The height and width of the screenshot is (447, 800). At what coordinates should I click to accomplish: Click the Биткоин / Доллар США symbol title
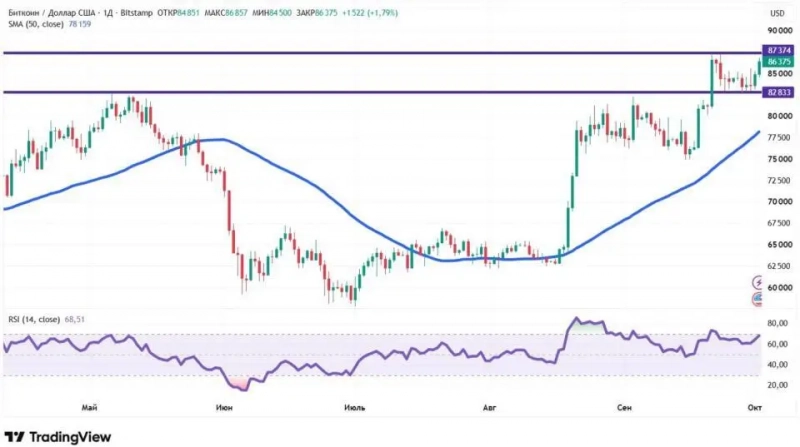[54, 13]
